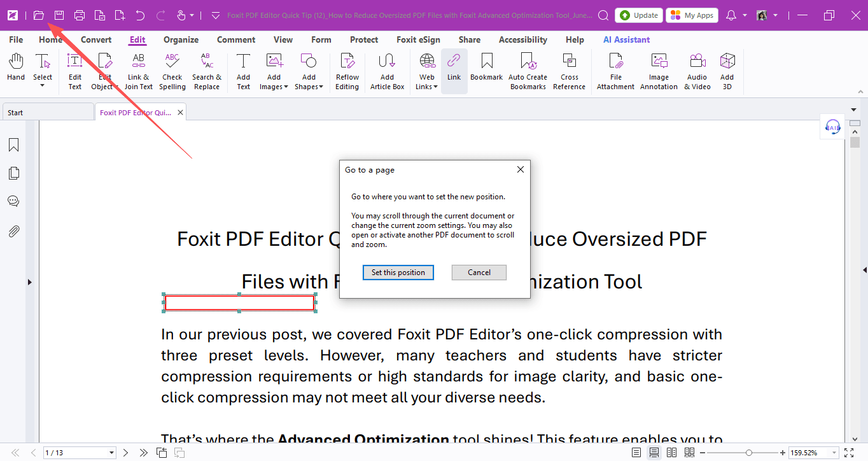
Task: Choose Add 3D in the ribbon
Action: point(727,71)
